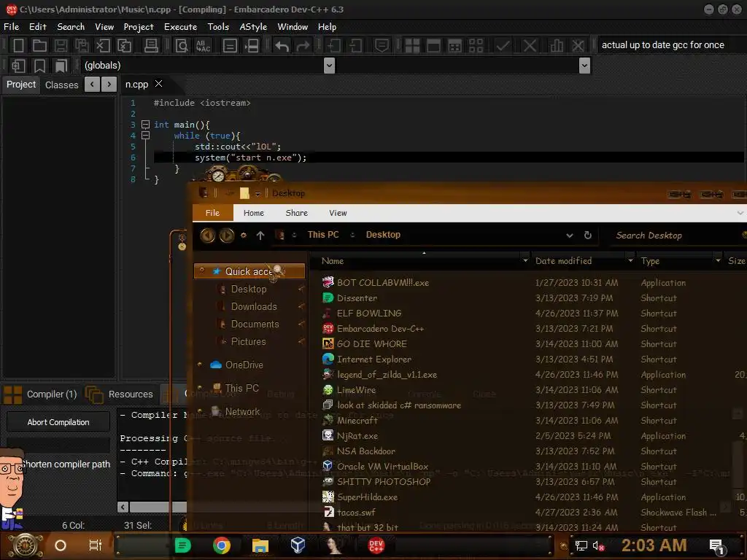This screenshot has height=560, width=747.
Task: Click the Save floppy icon in toolbar
Action: click(x=61, y=46)
